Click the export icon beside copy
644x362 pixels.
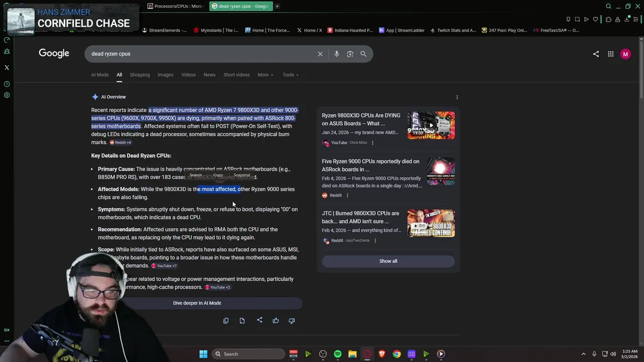(242, 321)
